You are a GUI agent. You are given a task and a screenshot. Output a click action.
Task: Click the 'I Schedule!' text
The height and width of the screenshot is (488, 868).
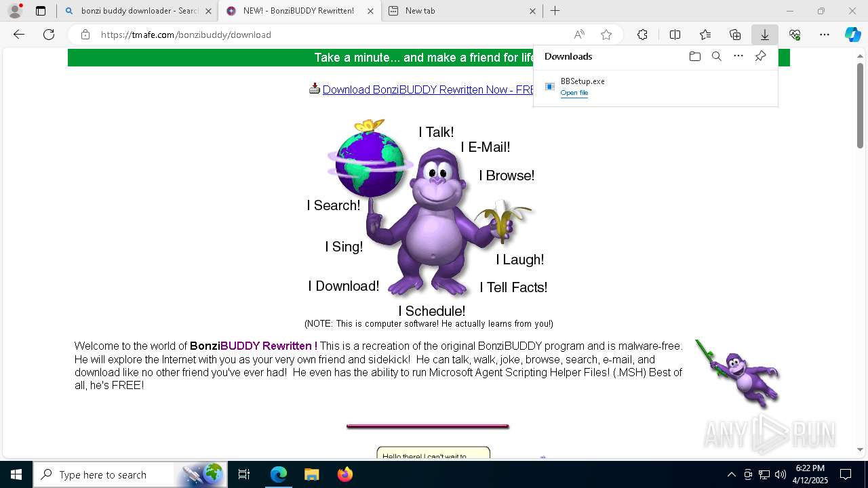coord(432,311)
